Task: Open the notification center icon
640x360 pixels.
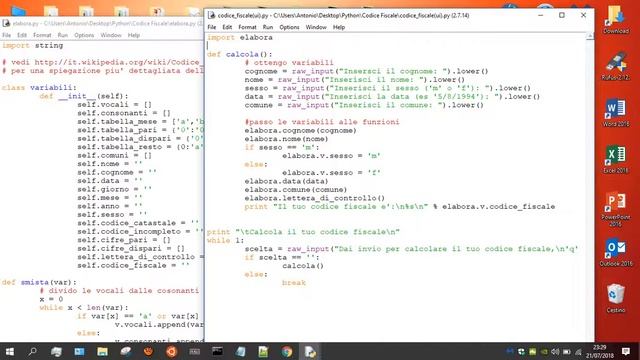Action: 626,351
